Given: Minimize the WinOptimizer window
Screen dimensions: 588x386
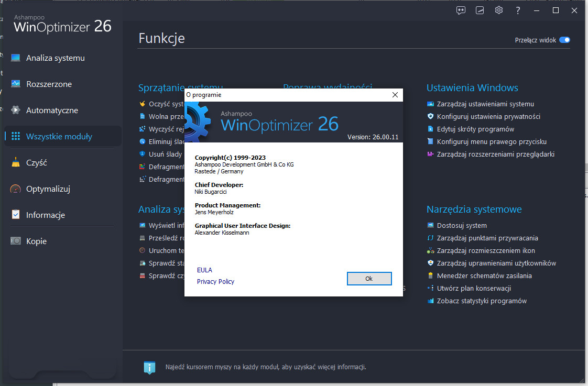Looking at the screenshot, I should pyautogui.click(x=537, y=10).
